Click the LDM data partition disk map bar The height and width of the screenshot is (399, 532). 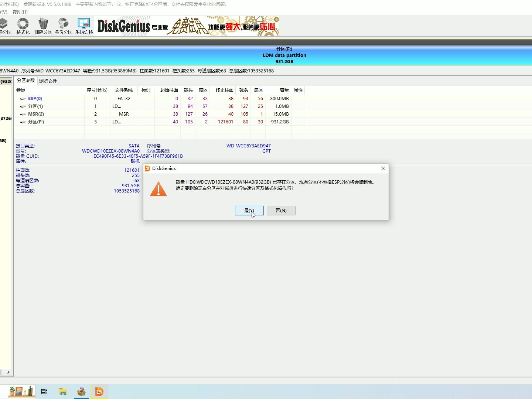click(x=266, y=55)
